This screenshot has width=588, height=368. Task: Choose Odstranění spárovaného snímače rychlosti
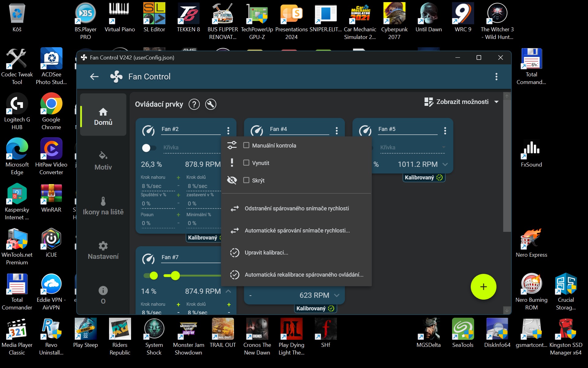pyautogui.click(x=296, y=209)
